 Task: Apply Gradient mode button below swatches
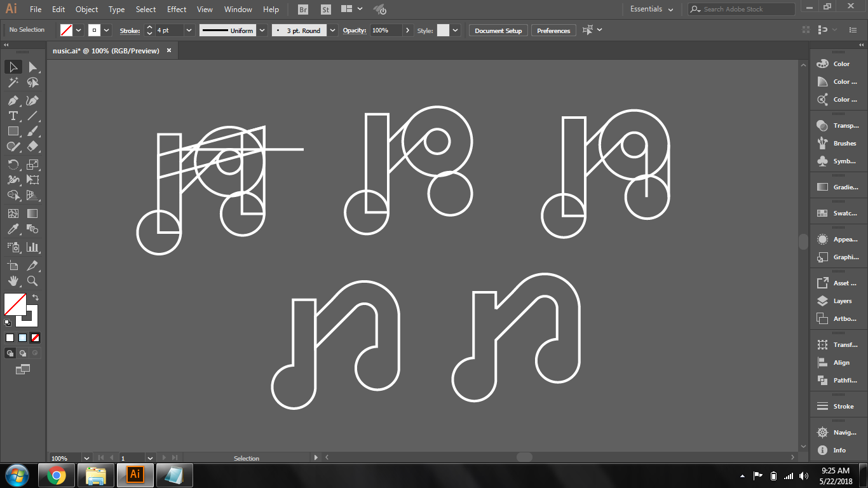tap(22, 338)
